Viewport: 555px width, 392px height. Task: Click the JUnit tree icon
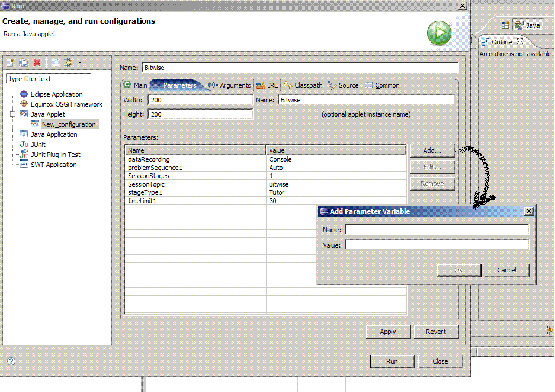[x=24, y=144]
